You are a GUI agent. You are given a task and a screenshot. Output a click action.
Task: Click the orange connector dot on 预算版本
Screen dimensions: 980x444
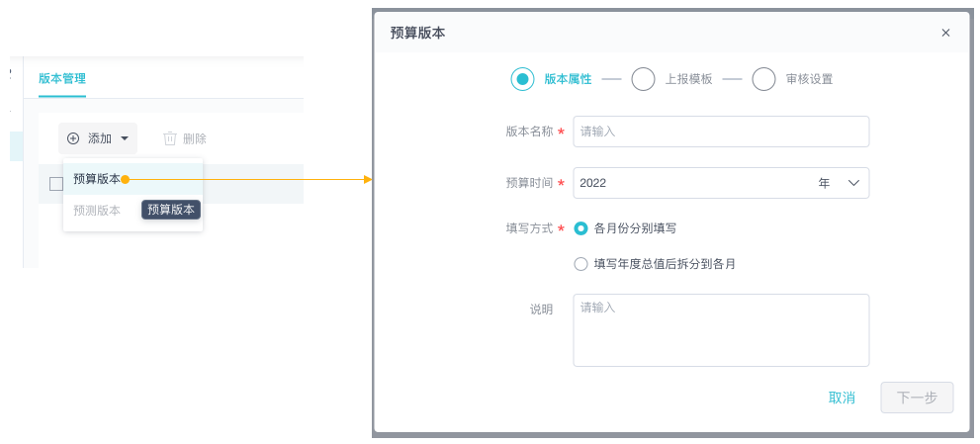pos(126,179)
